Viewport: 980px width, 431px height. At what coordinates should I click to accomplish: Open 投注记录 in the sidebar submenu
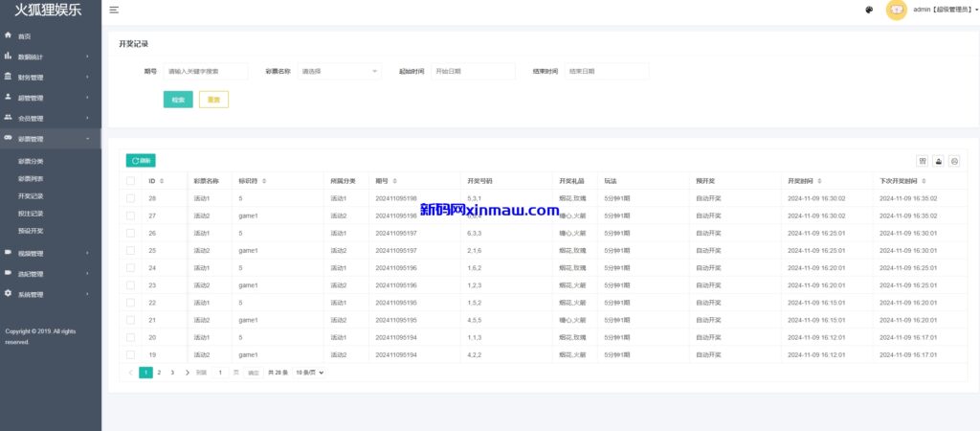click(31, 213)
